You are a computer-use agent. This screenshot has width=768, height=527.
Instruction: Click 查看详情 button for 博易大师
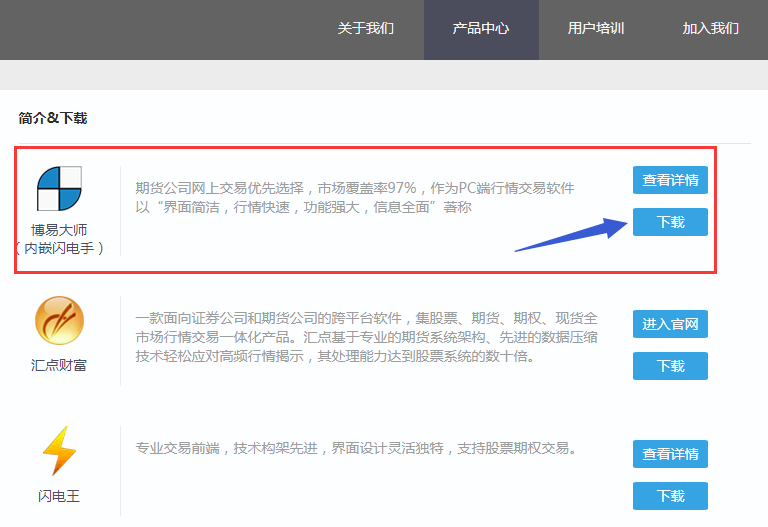[670, 180]
